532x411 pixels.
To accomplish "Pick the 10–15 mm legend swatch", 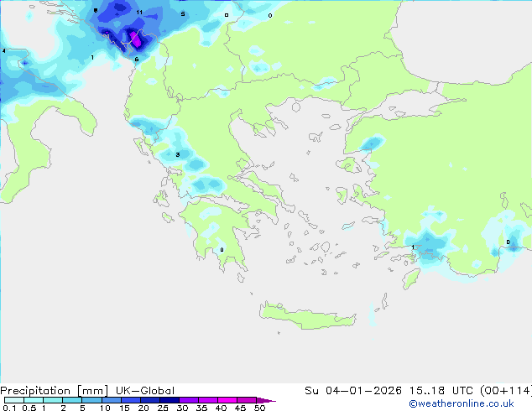I will 111,400.
